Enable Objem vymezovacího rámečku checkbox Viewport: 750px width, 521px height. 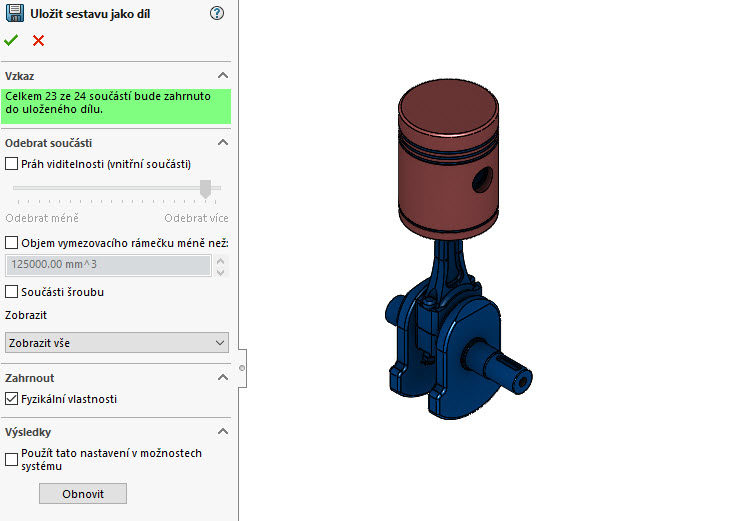click(x=11, y=243)
